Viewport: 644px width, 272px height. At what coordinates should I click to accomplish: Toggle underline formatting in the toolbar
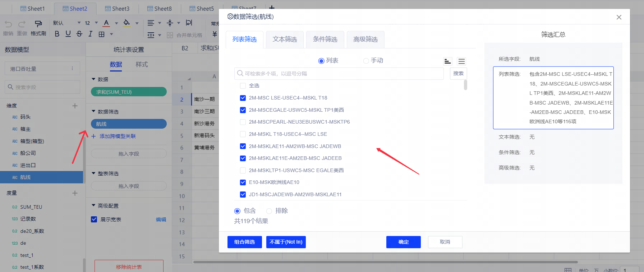pos(68,34)
